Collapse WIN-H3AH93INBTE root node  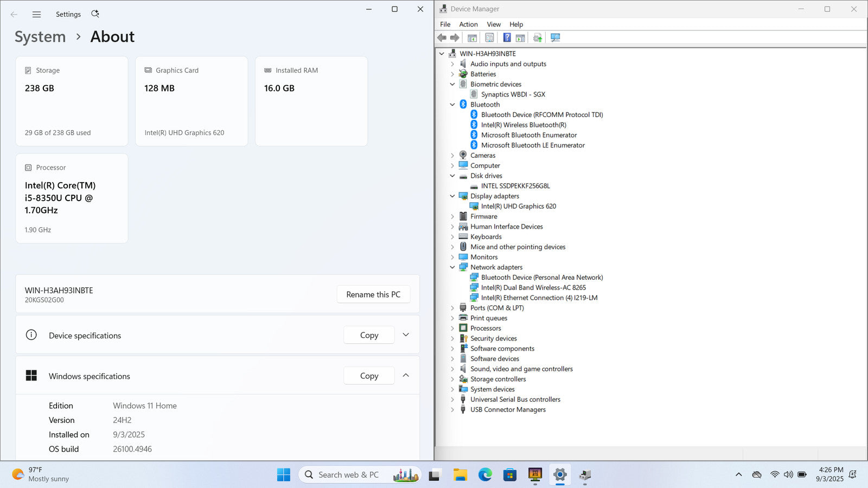pyautogui.click(x=442, y=54)
